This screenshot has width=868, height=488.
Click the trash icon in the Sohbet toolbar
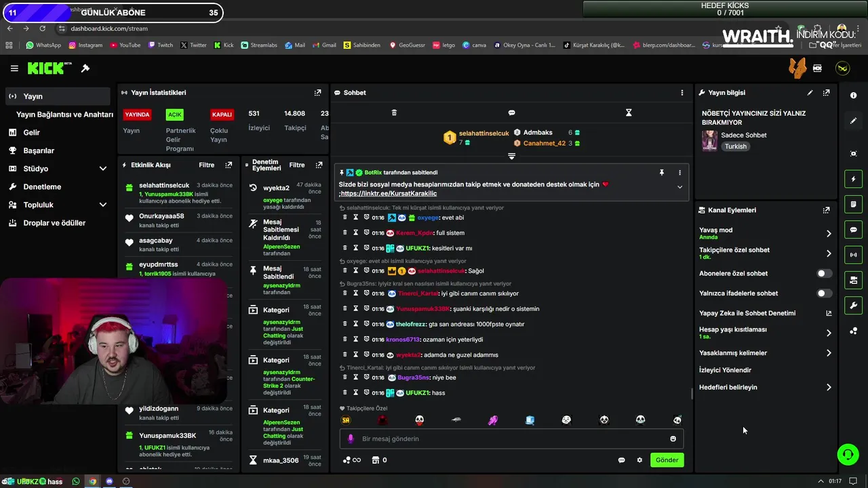click(x=394, y=113)
